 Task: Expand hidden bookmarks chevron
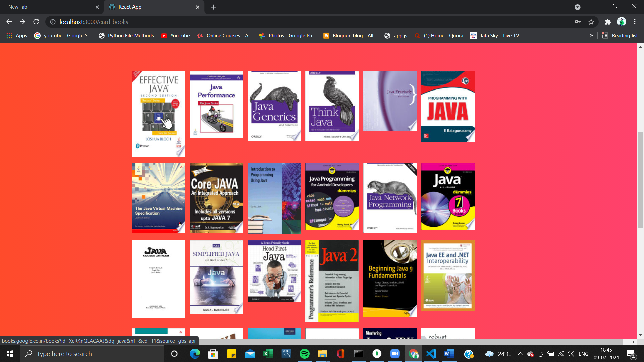tap(591, 35)
